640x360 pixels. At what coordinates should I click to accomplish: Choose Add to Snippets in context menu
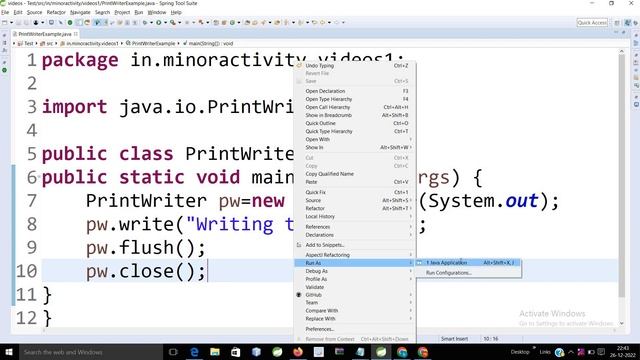click(x=355, y=245)
